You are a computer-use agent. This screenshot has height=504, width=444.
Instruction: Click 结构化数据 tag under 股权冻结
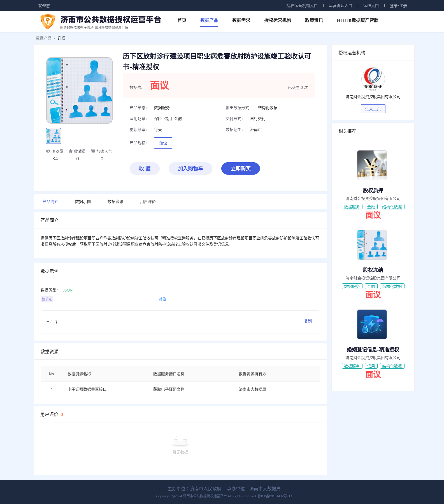[392, 286]
